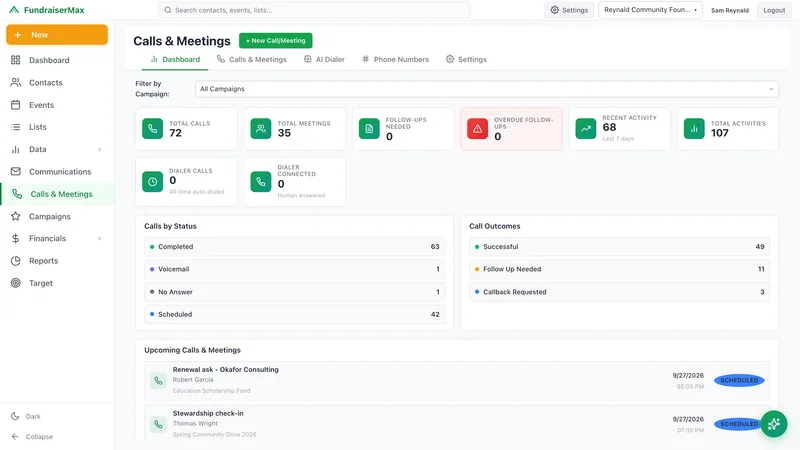Click the FundraiserMax logo icon
This screenshot has height=450, width=800.
(14, 10)
